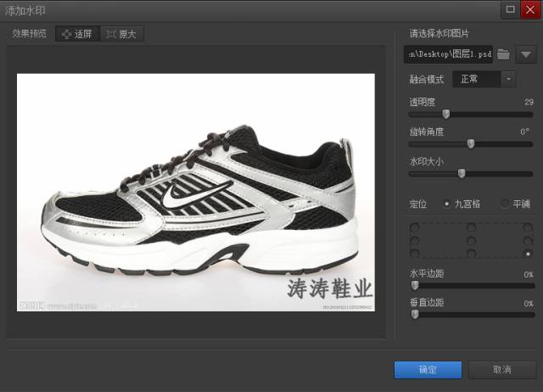Image resolution: width=543 pixels, height=392 pixels.
Task: Choose the top-center grid position dot
Action: point(471,228)
